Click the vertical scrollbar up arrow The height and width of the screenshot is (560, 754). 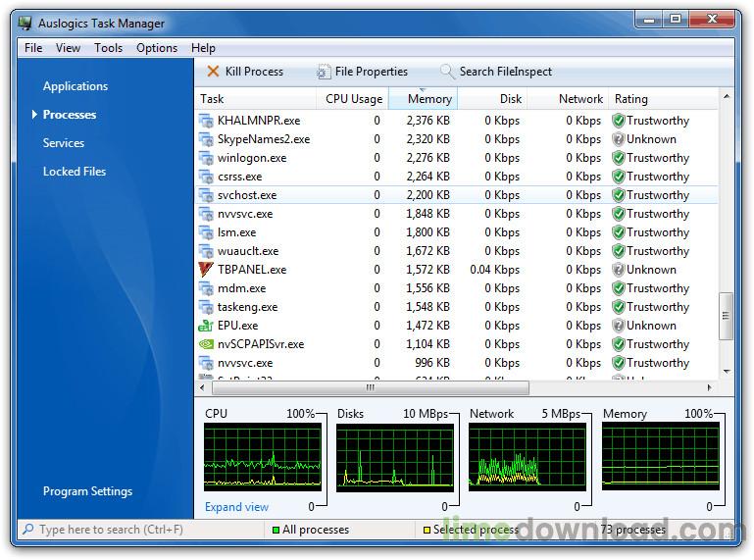coord(727,97)
